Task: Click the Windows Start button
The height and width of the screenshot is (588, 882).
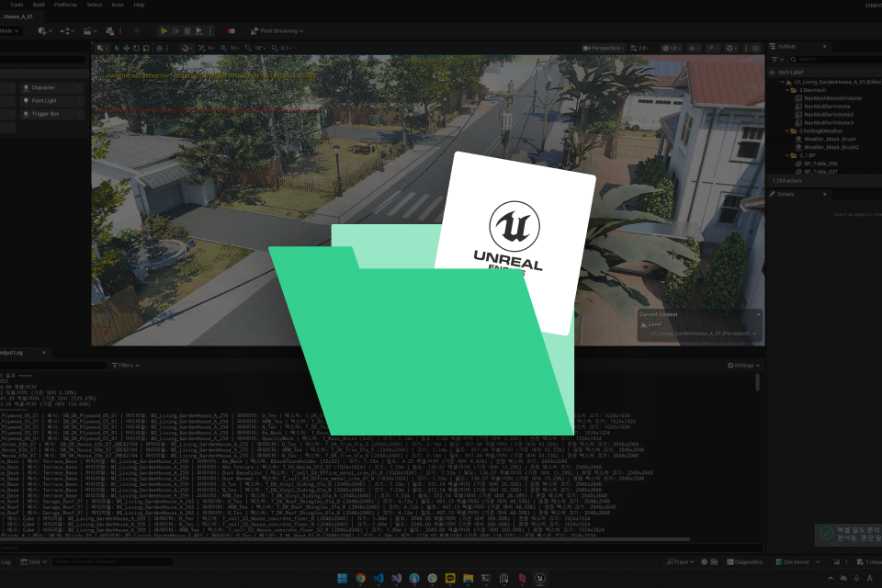Action: [342, 578]
